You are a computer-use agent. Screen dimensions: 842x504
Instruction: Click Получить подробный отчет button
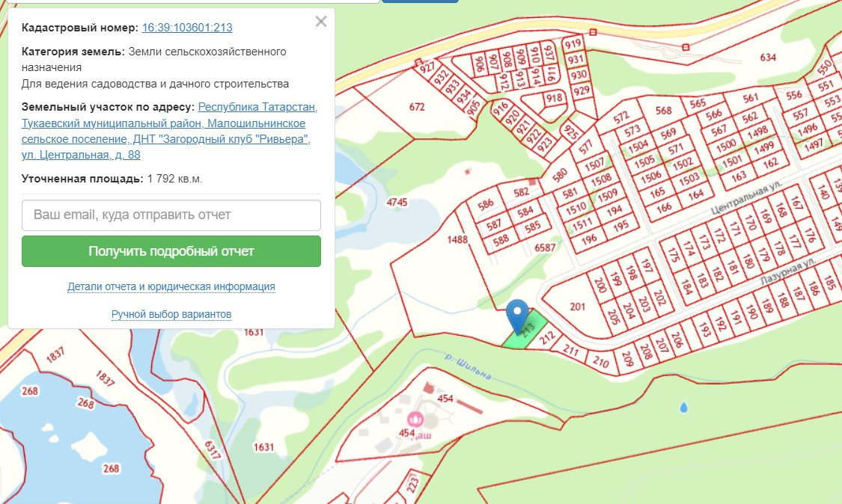pos(171,251)
